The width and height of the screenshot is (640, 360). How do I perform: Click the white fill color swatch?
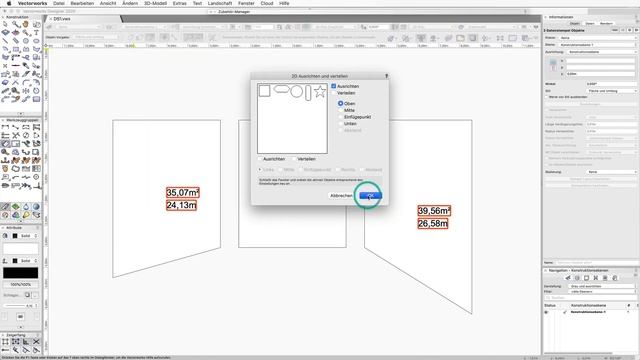[20, 248]
